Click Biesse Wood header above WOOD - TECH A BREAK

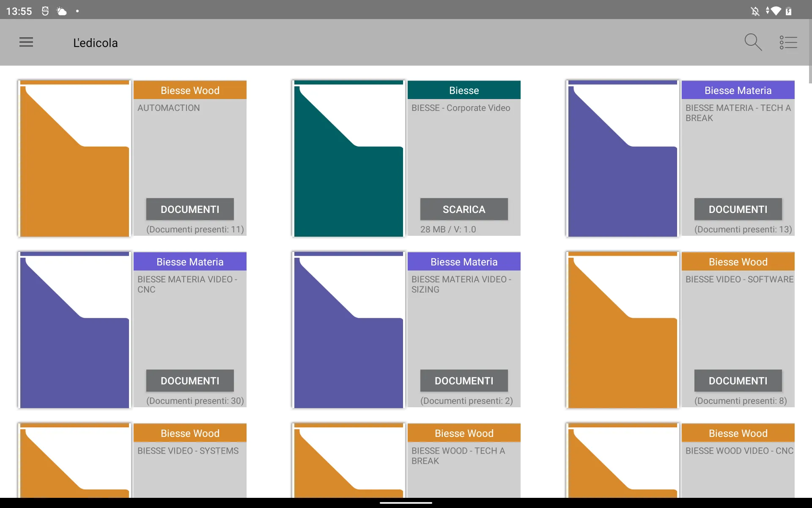click(464, 433)
